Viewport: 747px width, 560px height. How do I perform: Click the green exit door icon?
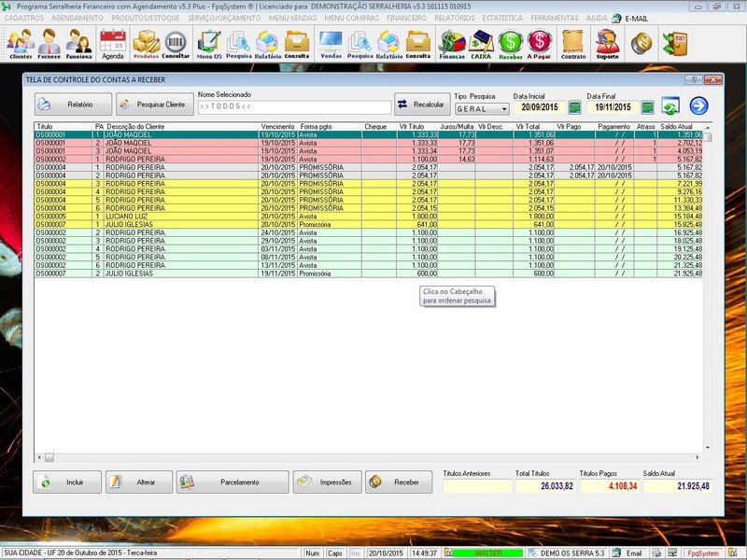[x=675, y=44]
